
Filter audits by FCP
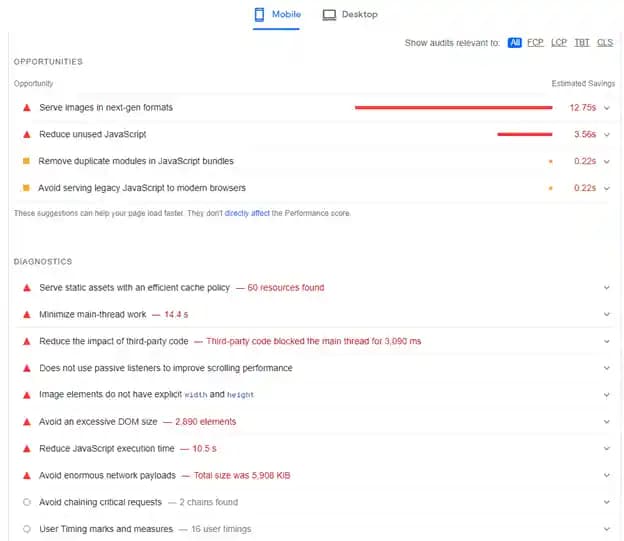click(535, 43)
